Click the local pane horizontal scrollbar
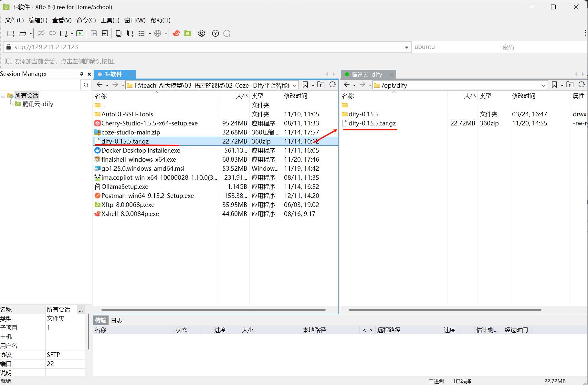Screen dimensions: 588x385 [x=213, y=310]
